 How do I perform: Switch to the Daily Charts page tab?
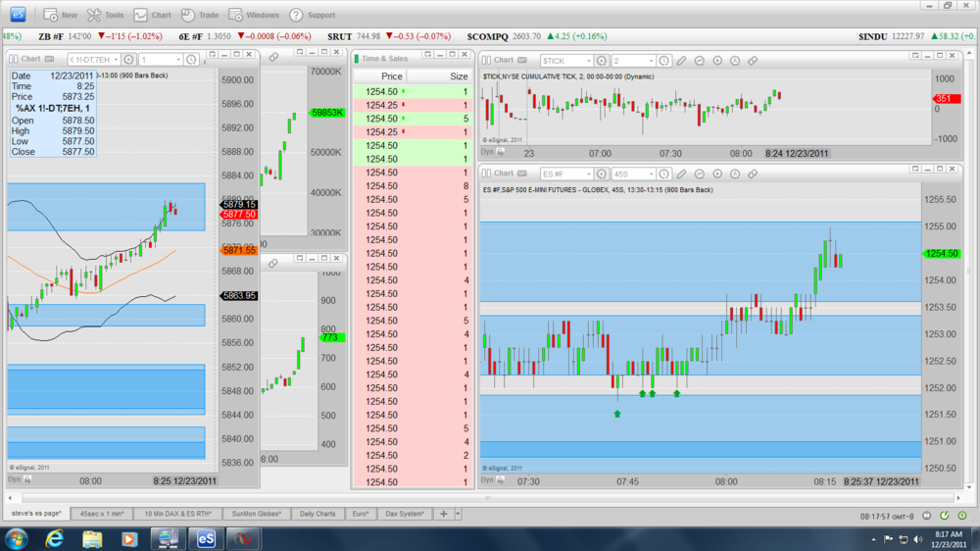(318, 514)
